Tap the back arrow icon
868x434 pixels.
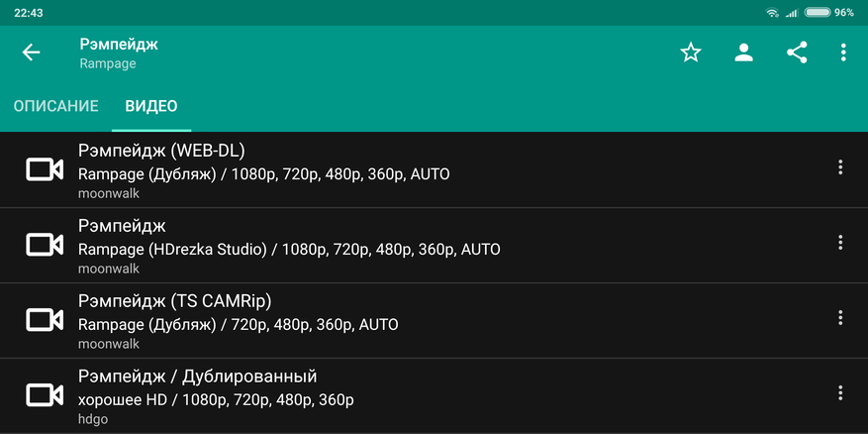coord(31,53)
